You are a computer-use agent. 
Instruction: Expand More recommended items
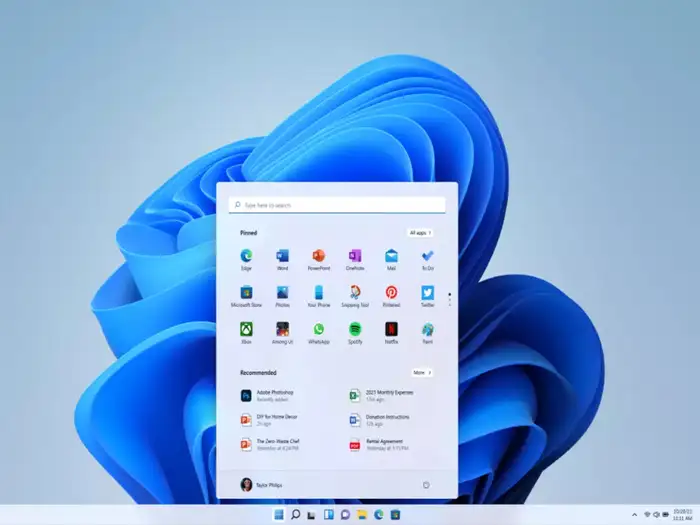pyautogui.click(x=422, y=372)
